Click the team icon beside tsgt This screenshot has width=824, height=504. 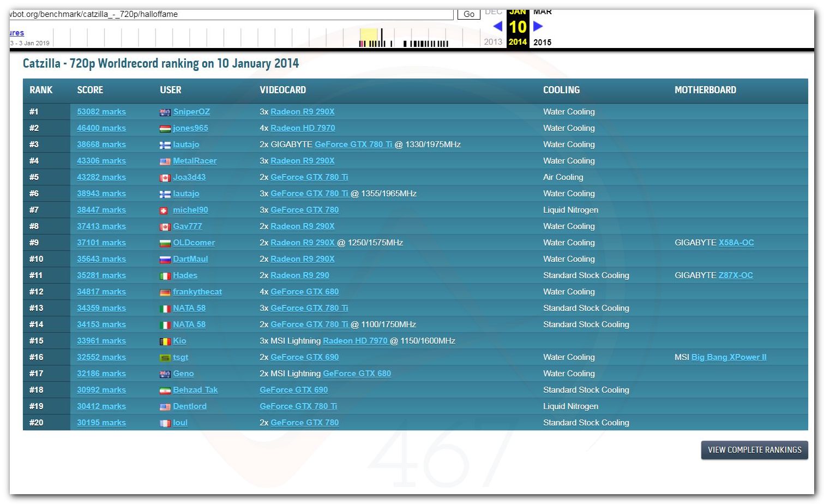[x=165, y=358]
